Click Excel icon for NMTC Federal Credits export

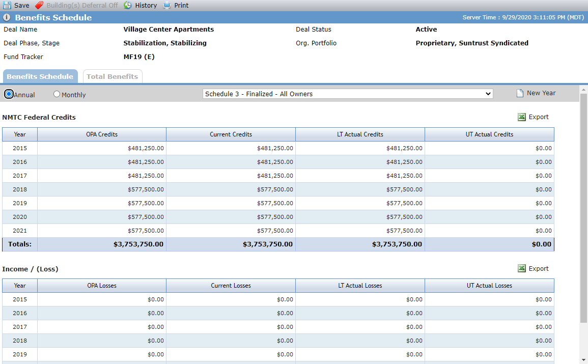[522, 117]
